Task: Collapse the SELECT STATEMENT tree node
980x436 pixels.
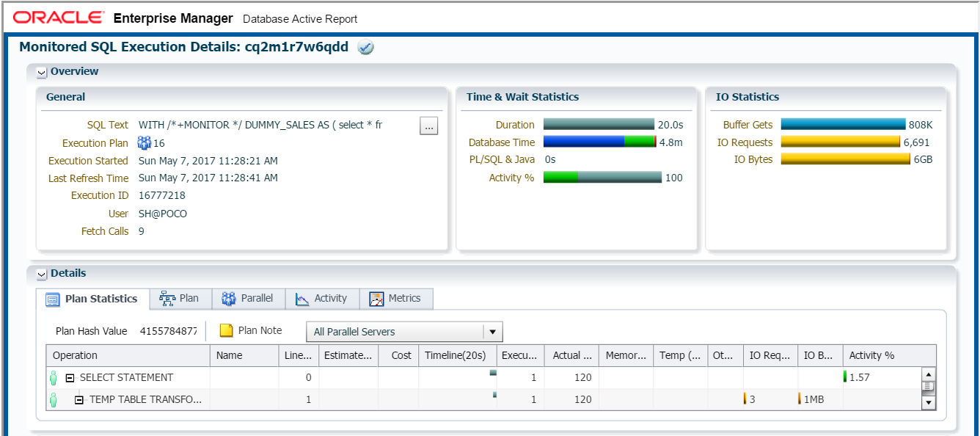Action: [70, 378]
